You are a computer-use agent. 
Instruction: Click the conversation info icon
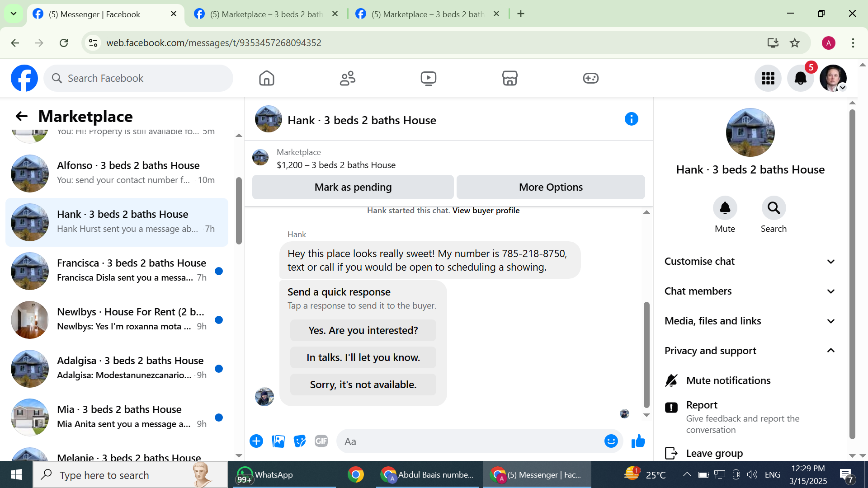631,119
